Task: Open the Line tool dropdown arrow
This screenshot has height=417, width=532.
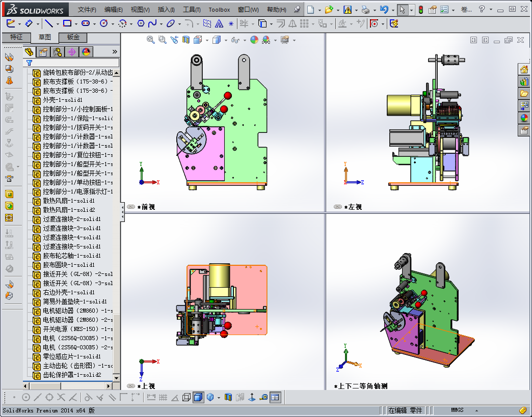Action: [x=58, y=24]
